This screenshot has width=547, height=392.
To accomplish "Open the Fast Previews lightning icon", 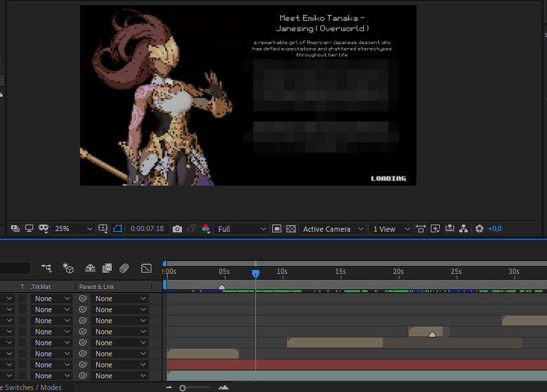I will click(435, 229).
